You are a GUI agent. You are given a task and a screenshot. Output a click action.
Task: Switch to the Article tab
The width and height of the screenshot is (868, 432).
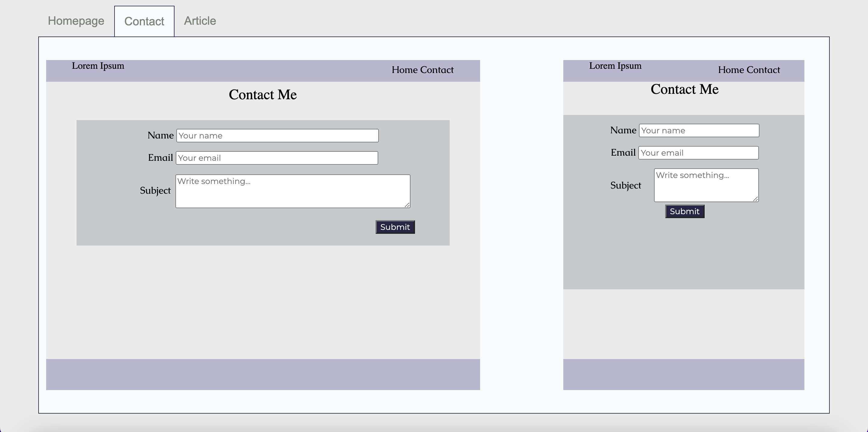pyautogui.click(x=200, y=21)
